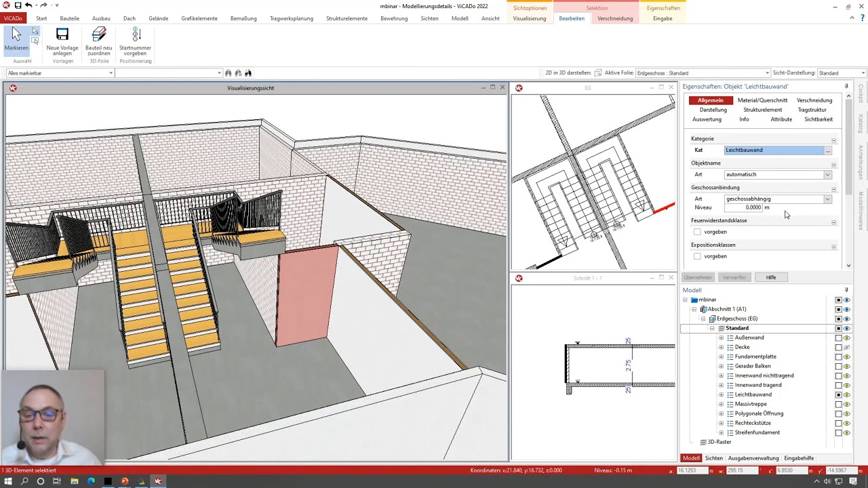
Task: Switch to Material/Querschnitt properties tab
Action: click(762, 100)
